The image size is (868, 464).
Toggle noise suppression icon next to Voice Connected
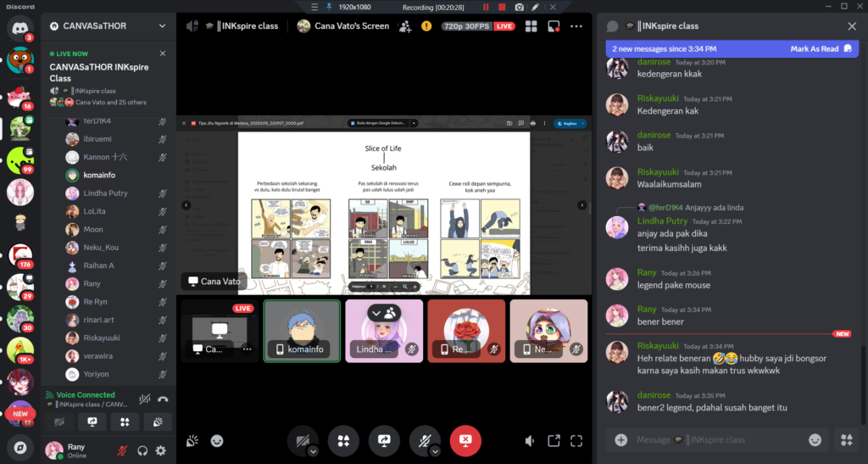[144, 400]
